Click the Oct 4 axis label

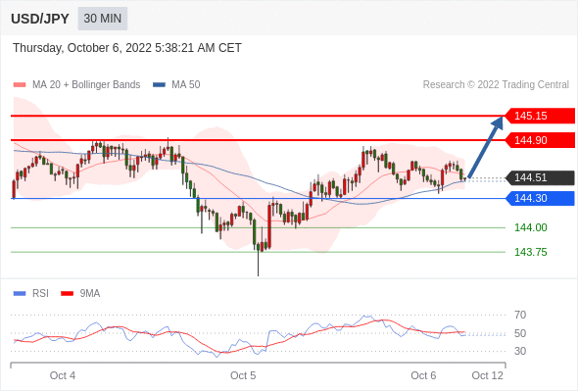(x=63, y=375)
